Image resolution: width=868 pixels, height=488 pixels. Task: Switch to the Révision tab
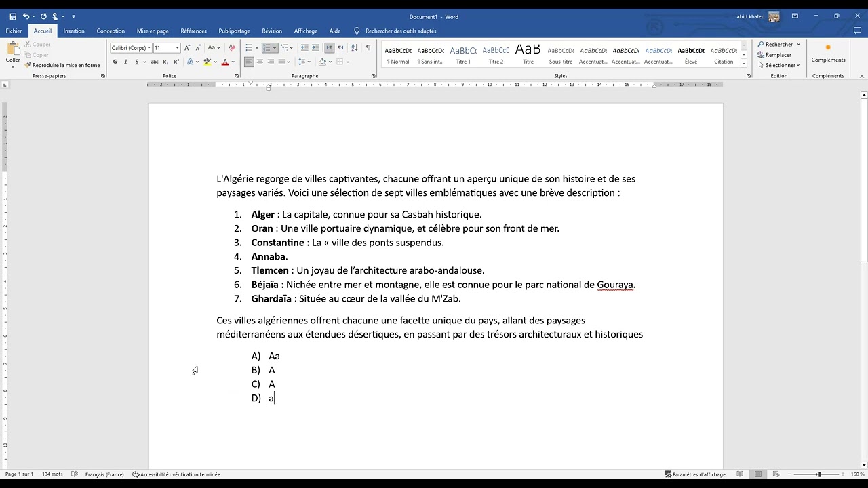pos(272,30)
